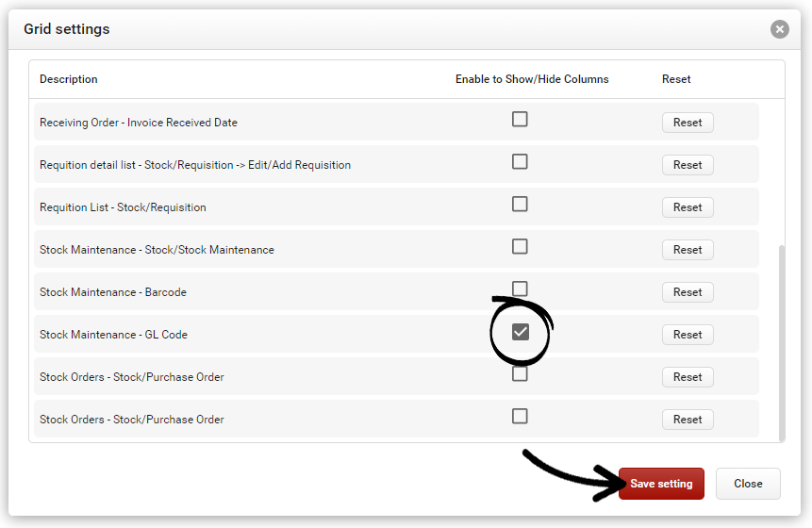The width and height of the screenshot is (812, 528).
Task: Toggle Stock Maintenance - Stock/Stock Maintenance checkbox
Action: [520, 247]
